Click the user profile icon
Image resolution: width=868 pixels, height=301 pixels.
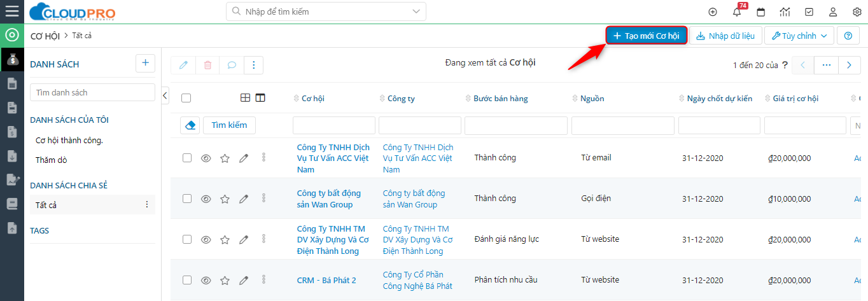point(833,12)
